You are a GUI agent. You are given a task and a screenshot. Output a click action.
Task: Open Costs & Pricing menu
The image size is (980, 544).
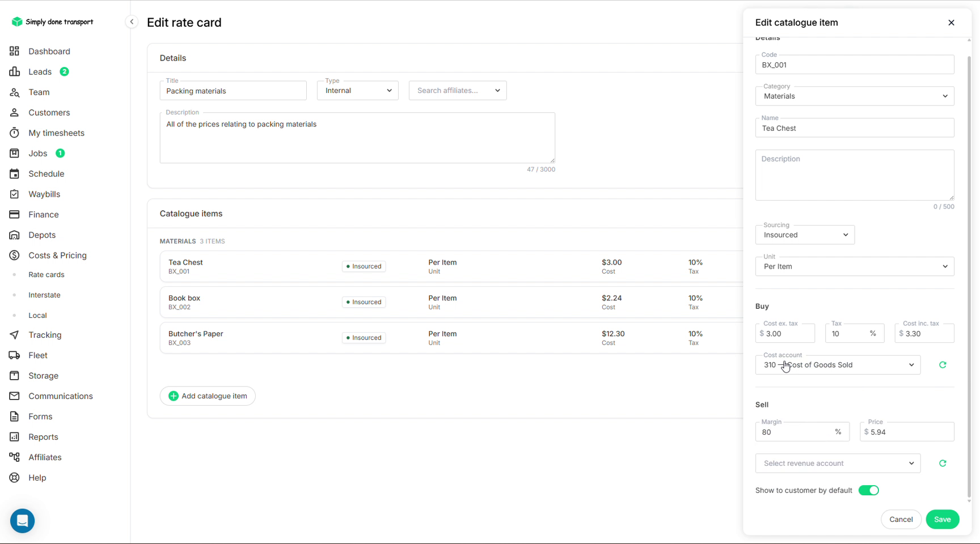(x=57, y=256)
